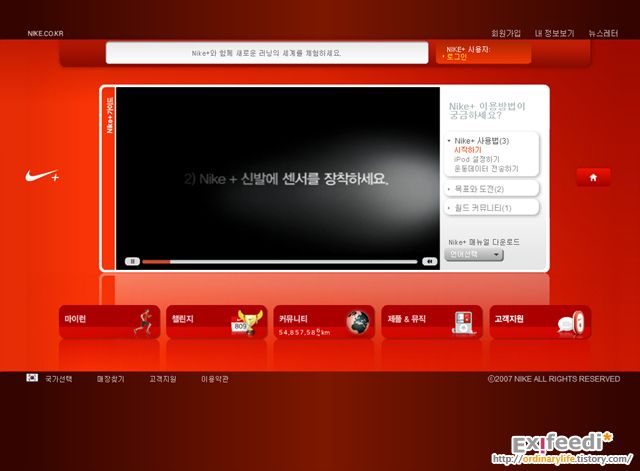Viewport: 640px width, 471px height.
Task: Open 국가선택 country selection link
Action: (x=59, y=379)
